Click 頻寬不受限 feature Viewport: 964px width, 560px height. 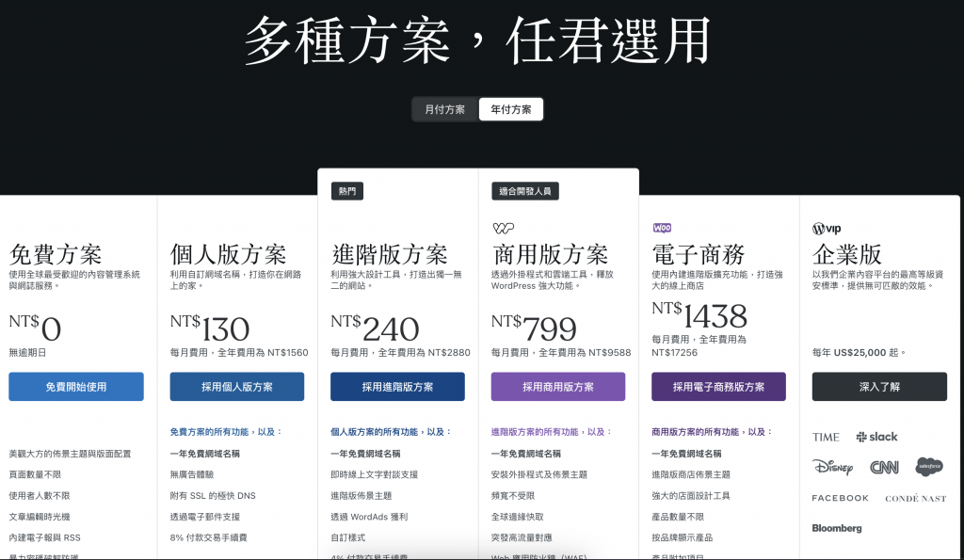click(x=513, y=495)
